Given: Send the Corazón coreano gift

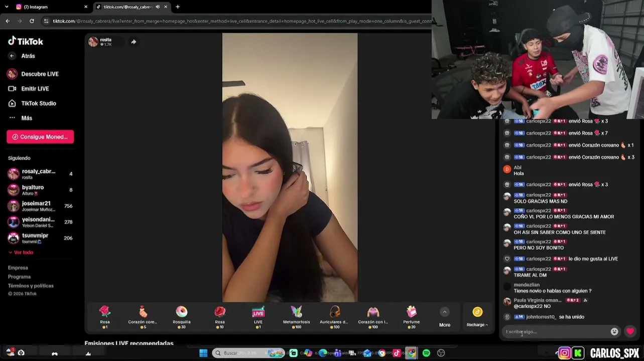Looking at the screenshot, I should click(x=143, y=317).
